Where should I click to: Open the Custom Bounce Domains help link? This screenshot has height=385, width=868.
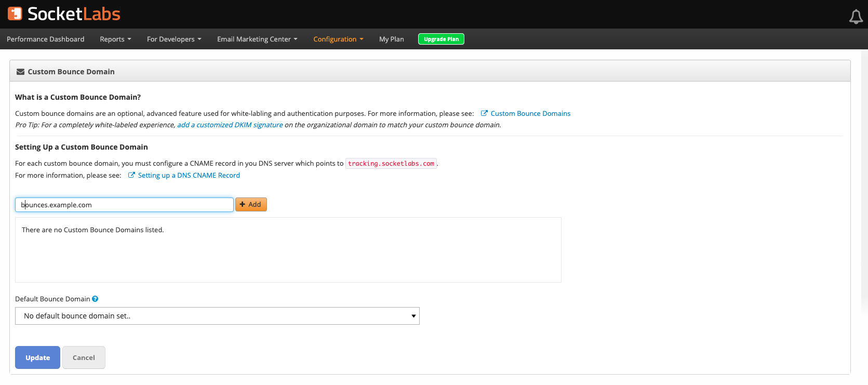tap(530, 113)
